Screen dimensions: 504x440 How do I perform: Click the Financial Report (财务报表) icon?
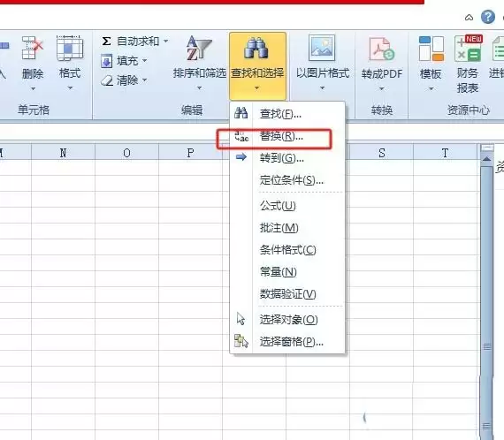tap(469, 49)
